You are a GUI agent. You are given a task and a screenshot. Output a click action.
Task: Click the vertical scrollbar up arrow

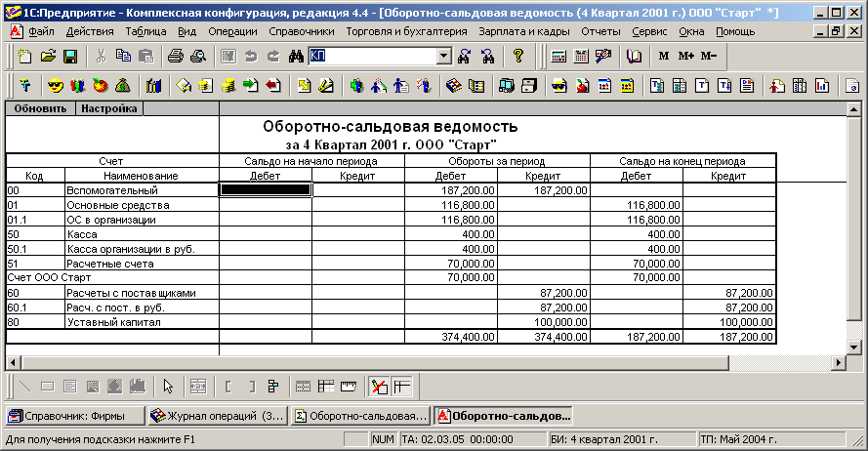(x=853, y=109)
